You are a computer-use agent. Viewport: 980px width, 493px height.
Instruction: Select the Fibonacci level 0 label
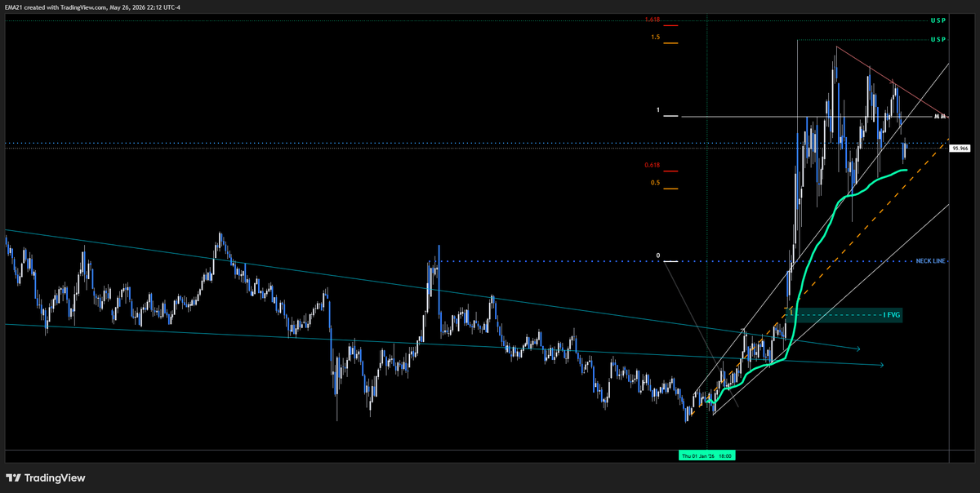tap(657, 255)
